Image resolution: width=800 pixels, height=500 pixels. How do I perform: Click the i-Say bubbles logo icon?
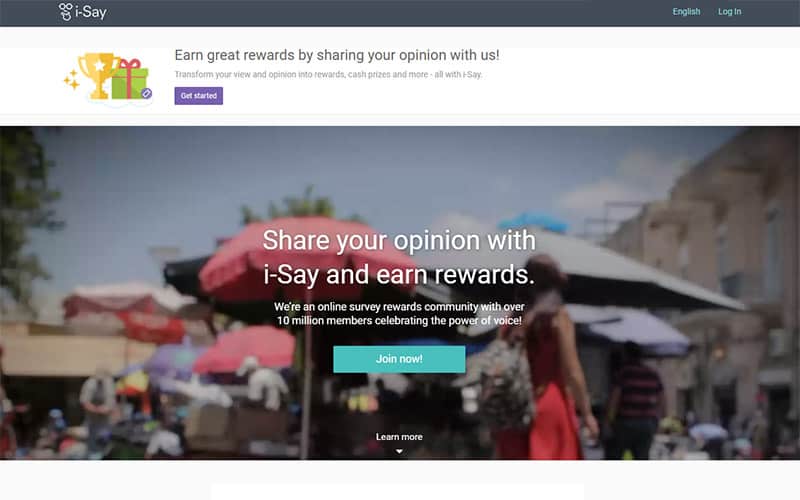(x=65, y=12)
